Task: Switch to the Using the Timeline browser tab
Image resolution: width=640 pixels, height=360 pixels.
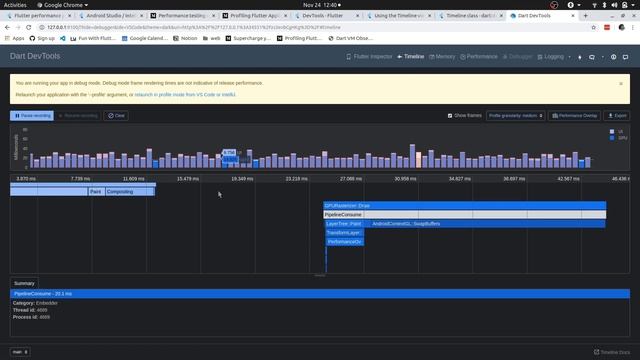Action: [x=398, y=16]
